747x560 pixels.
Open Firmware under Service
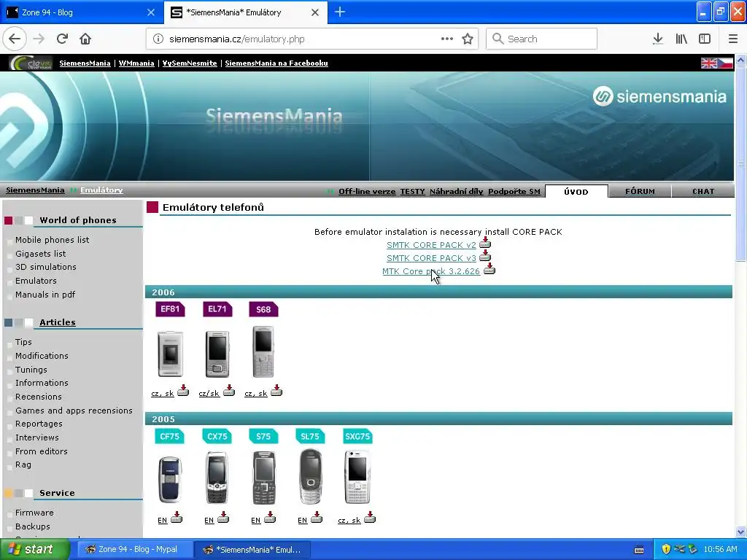[x=34, y=513]
